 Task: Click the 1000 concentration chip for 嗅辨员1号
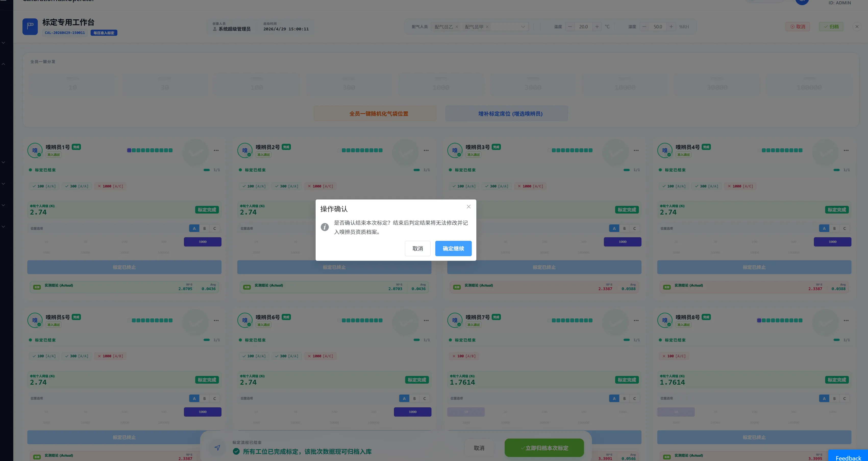[203, 242]
